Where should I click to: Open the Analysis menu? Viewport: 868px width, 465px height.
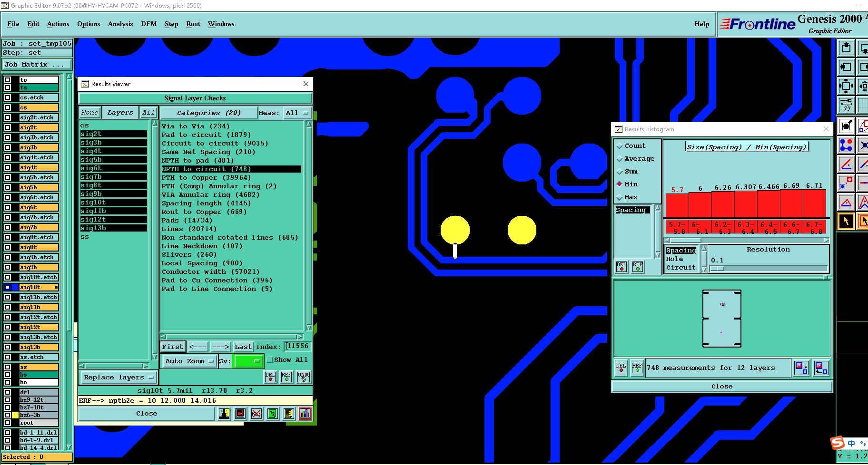tap(120, 24)
